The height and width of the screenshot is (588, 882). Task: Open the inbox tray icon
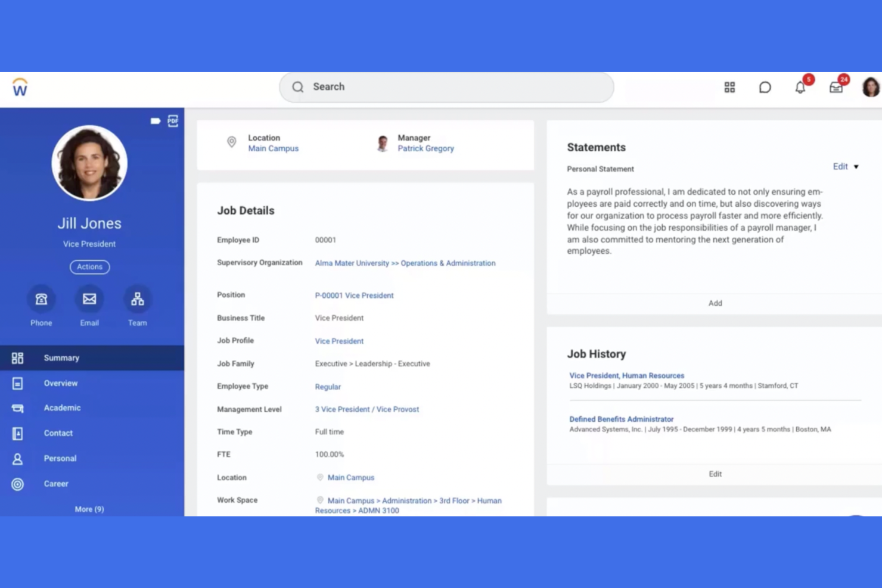click(836, 88)
